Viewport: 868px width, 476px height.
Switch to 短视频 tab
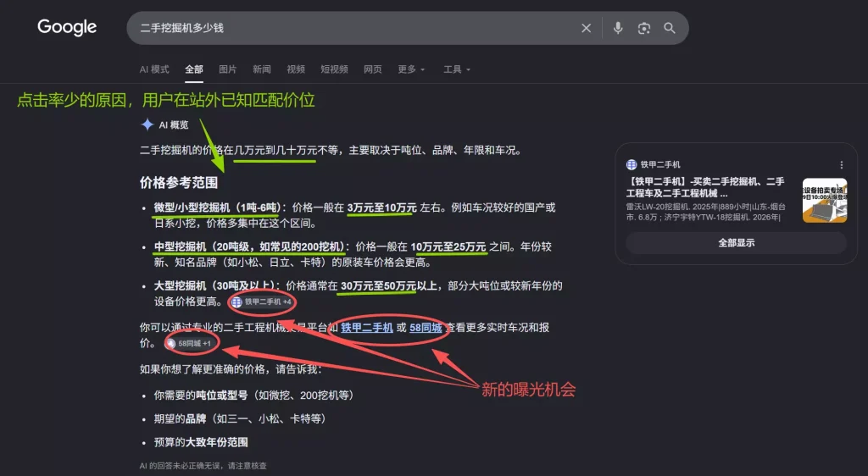(x=334, y=69)
